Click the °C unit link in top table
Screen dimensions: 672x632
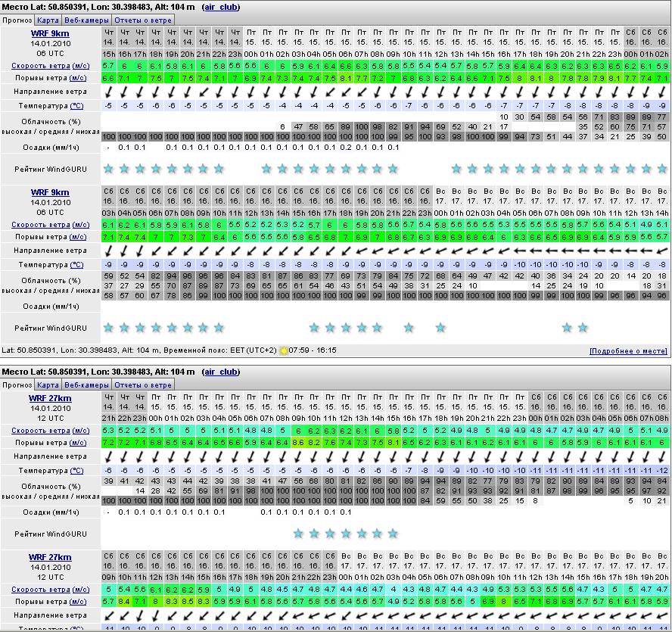pyautogui.click(x=76, y=106)
